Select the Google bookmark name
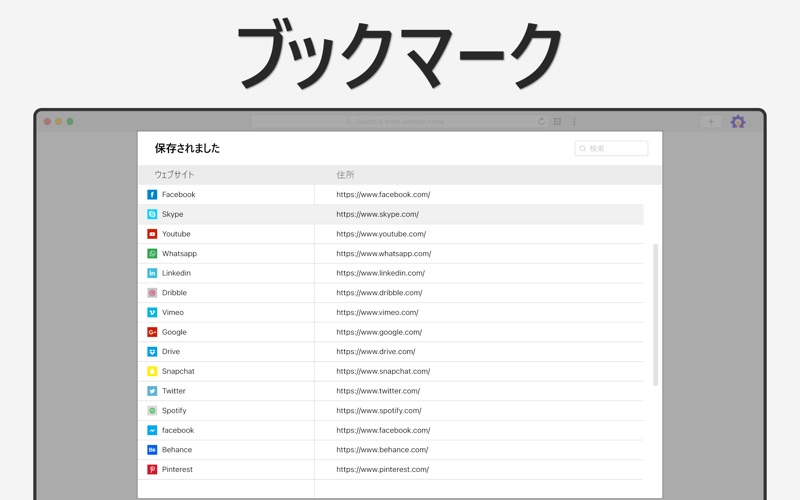Image resolution: width=800 pixels, height=500 pixels. coord(174,332)
